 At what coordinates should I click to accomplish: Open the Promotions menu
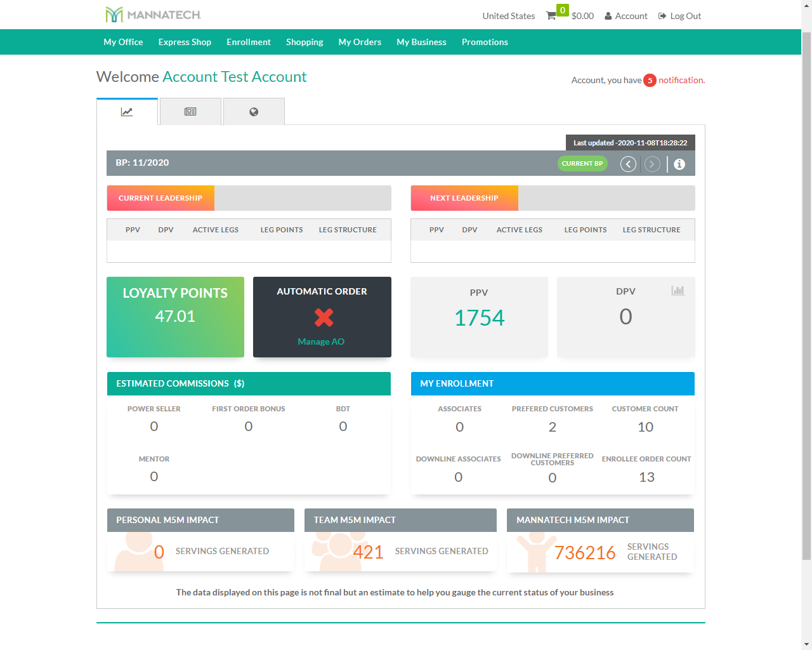click(485, 42)
